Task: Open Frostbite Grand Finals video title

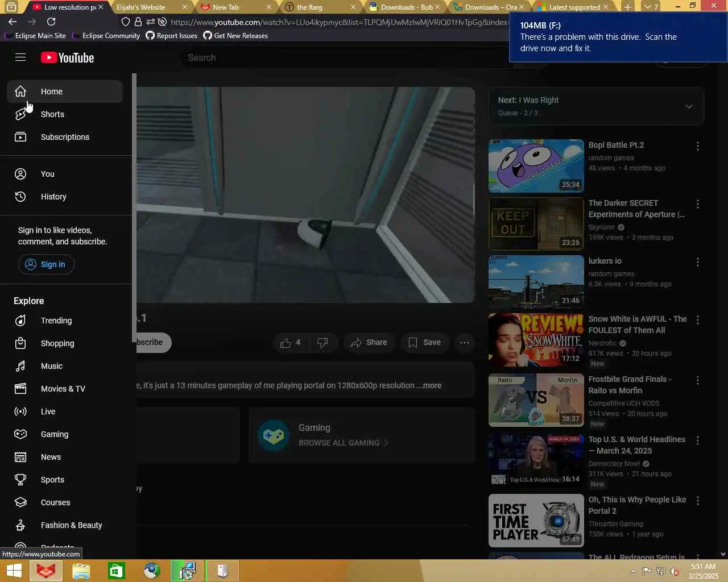Action: click(630, 385)
